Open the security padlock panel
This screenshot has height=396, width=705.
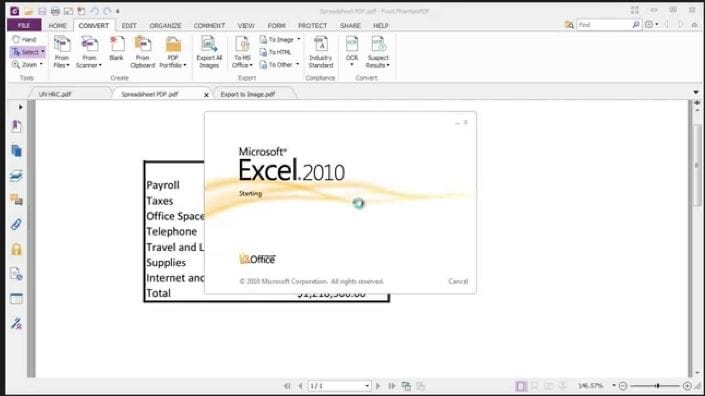[17, 249]
